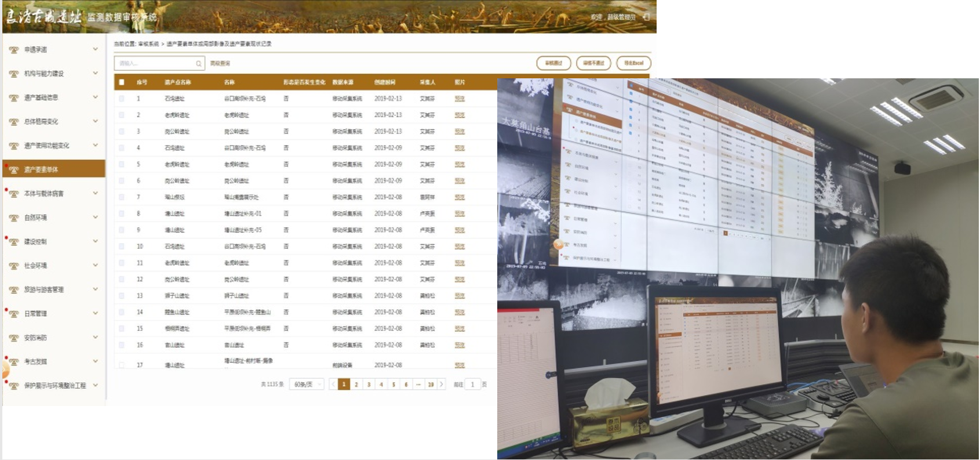Go to previous page with left arrow
This screenshot has width=980, height=460.
(x=333, y=384)
